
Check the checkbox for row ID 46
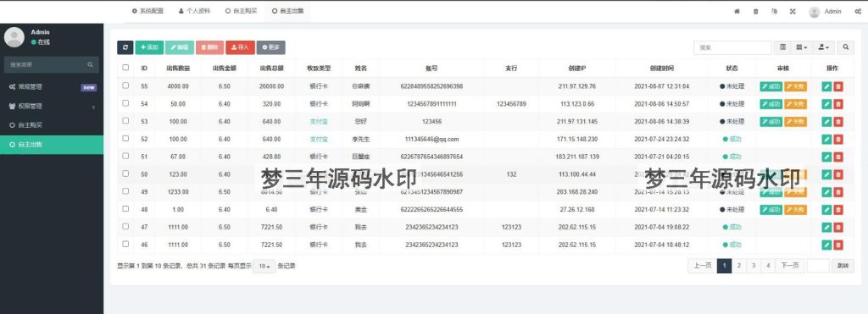click(125, 244)
